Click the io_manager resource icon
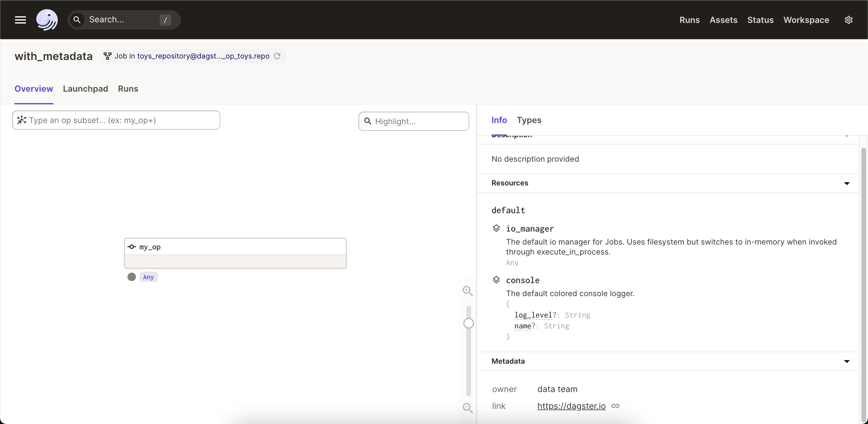The image size is (868, 424). pyautogui.click(x=496, y=229)
